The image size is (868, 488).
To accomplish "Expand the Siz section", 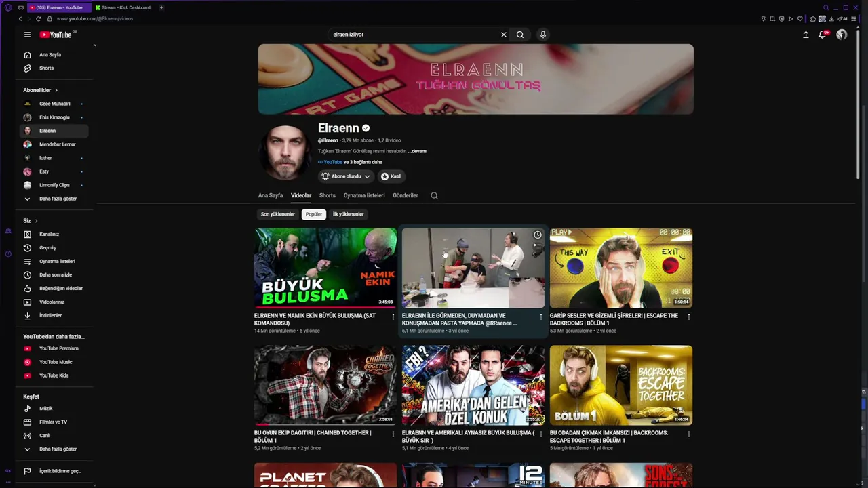I will pos(31,221).
